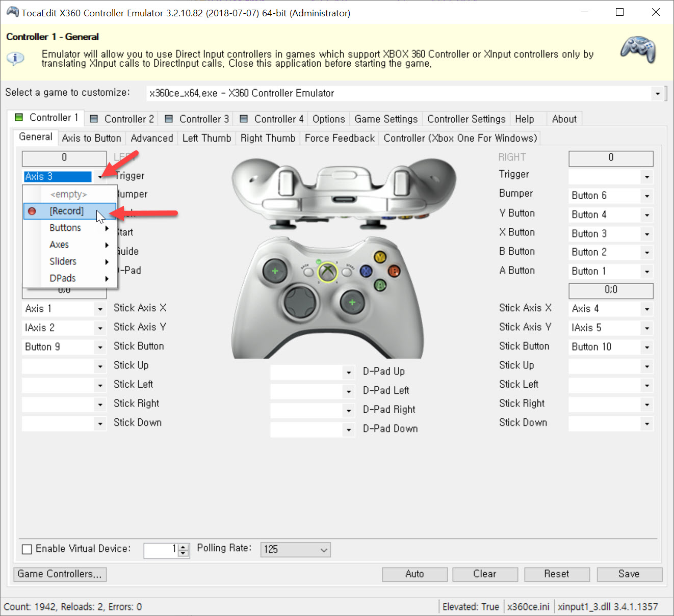Viewport: 674px width, 616px height.
Task: Expand left Stick Axis X dropdown
Action: click(100, 309)
